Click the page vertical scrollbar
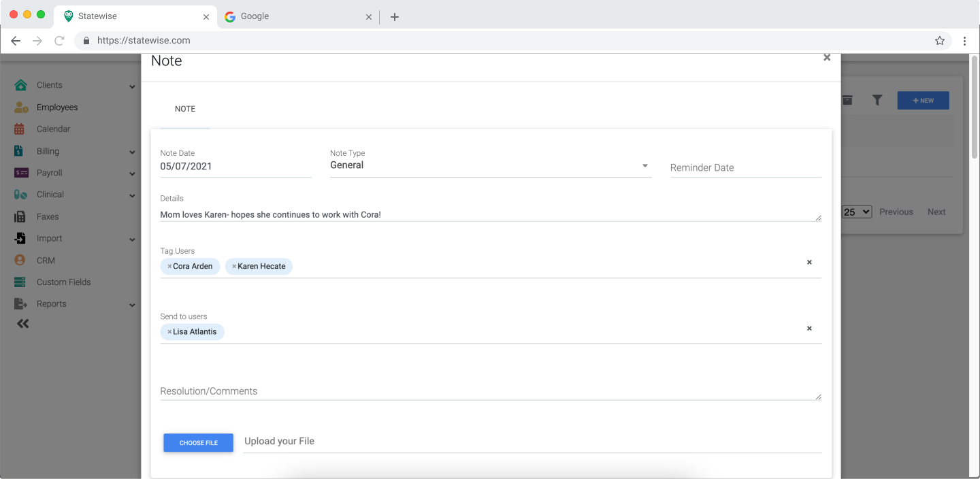 974,109
